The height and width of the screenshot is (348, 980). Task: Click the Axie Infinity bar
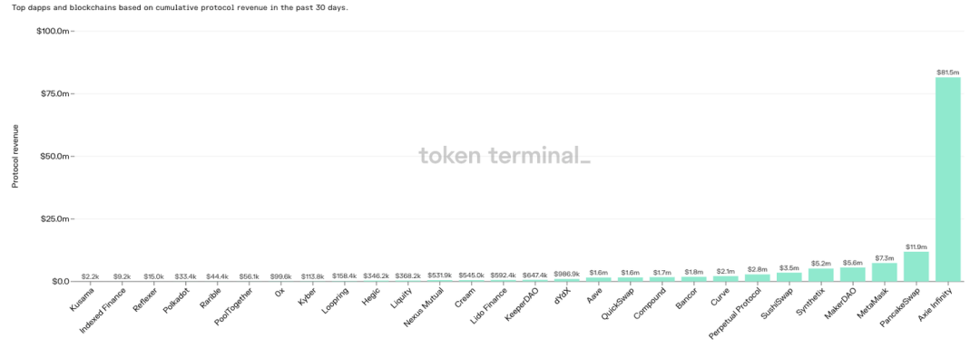(x=947, y=179)
